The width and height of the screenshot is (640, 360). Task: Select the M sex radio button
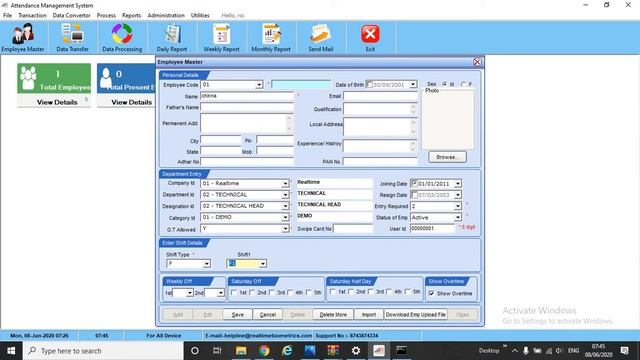coord(445,84)
